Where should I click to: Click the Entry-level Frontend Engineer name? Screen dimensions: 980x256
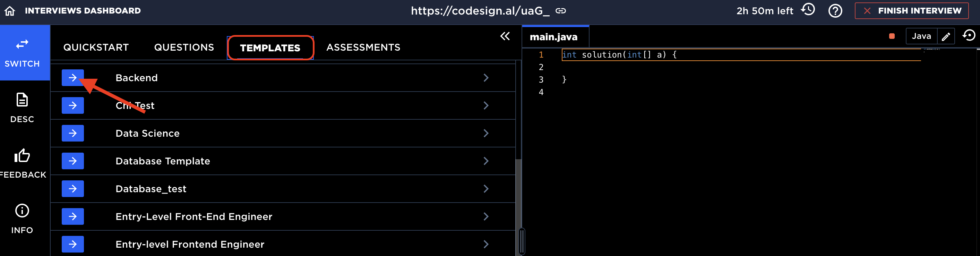click(x=189, y=244)
